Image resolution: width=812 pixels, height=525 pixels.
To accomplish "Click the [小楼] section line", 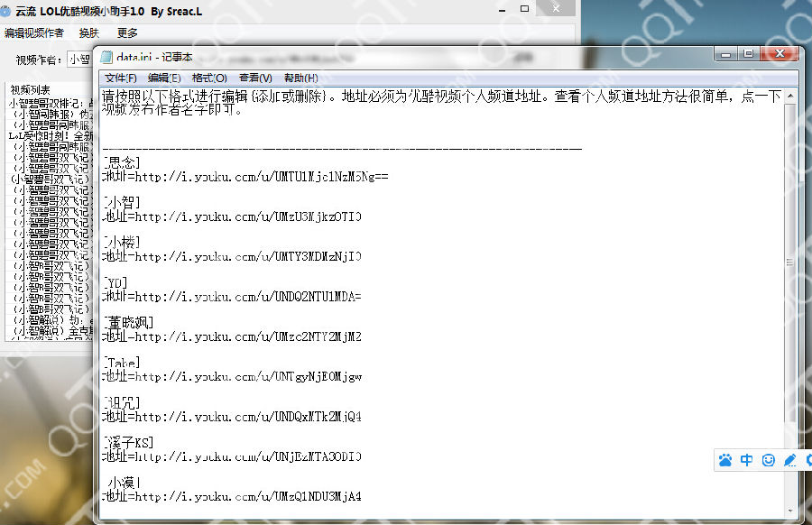I will coord(122,243).
